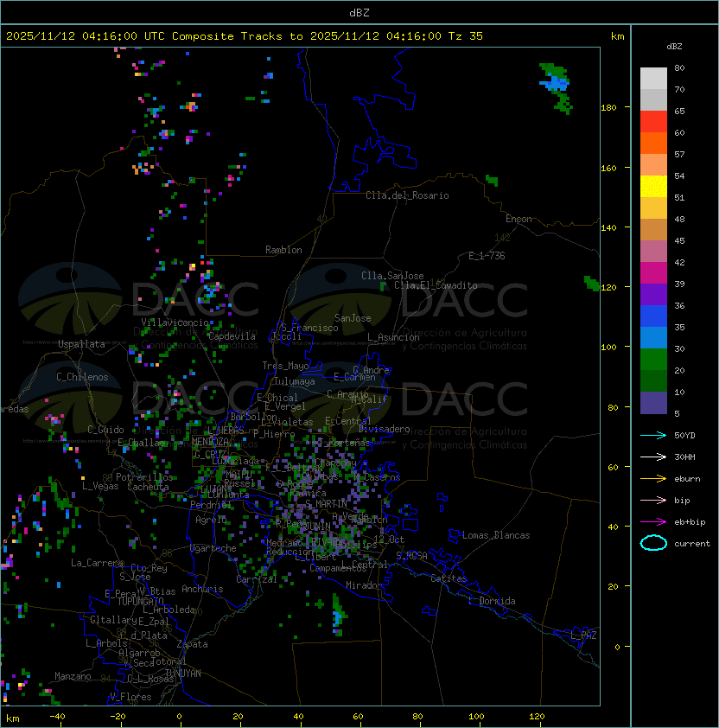
Task: Click the 'S_Francisco' map label
Action: coord(309,328)
